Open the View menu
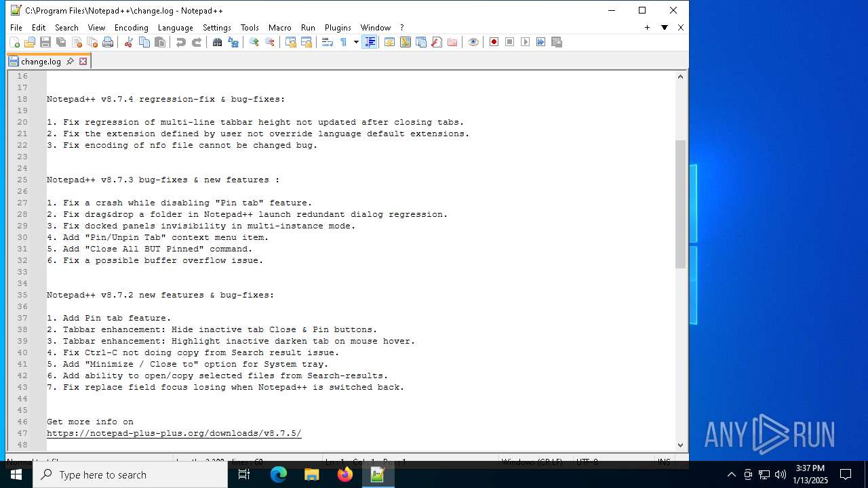868x488 pixels. (97, 28)
